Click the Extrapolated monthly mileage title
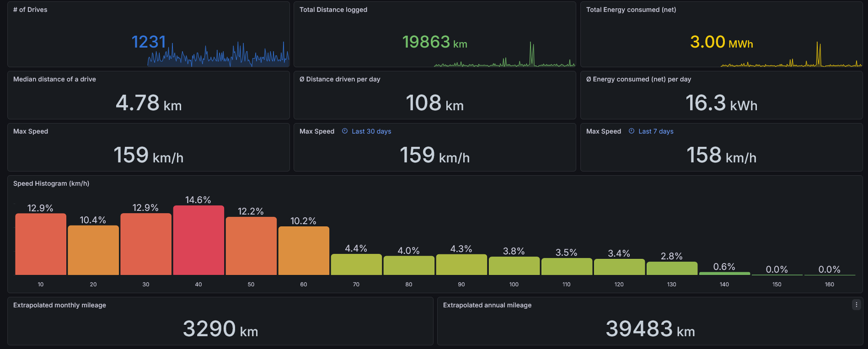The width and height of the screenshot is (868, 349). (59, 305)
